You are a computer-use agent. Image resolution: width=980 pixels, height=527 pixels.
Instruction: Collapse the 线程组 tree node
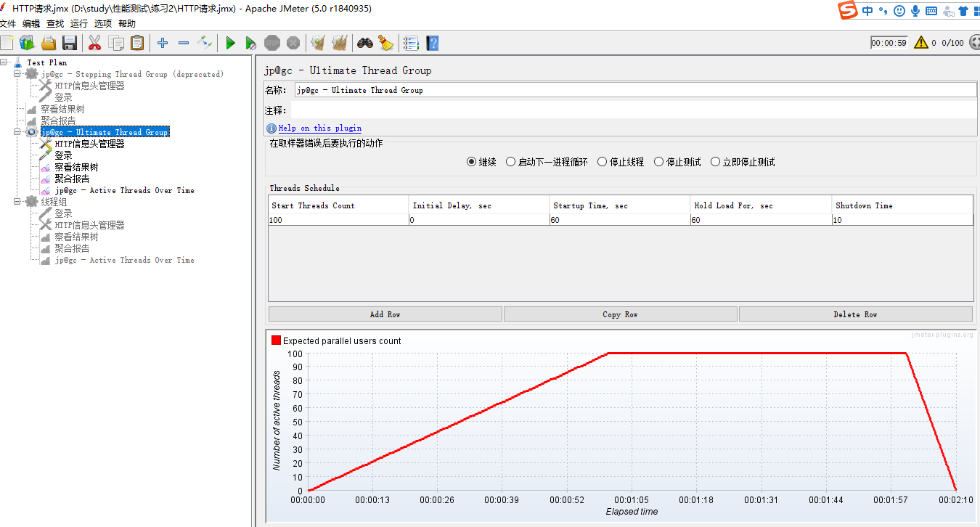[x=17, y=202]
